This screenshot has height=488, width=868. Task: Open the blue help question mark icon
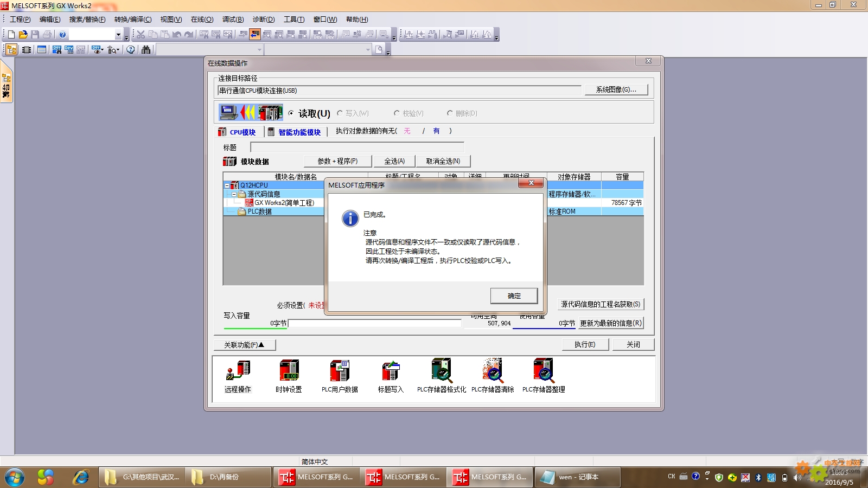62,35
